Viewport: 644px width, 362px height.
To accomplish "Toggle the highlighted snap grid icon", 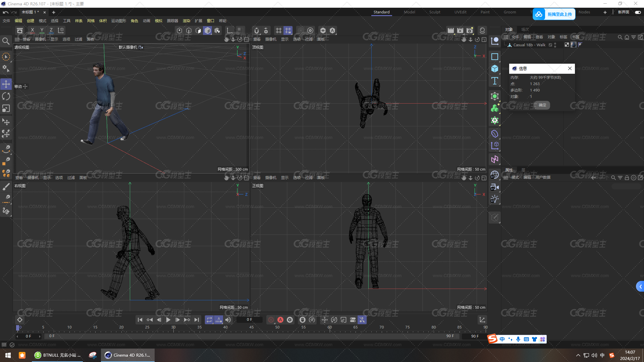I will [288, 31].
